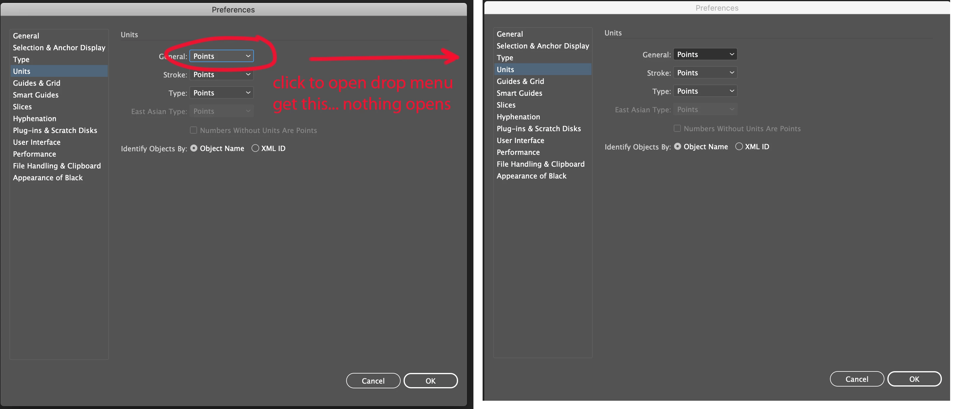Click OK button in left dialog
980x409 pixels.
(x=430, y=381)
